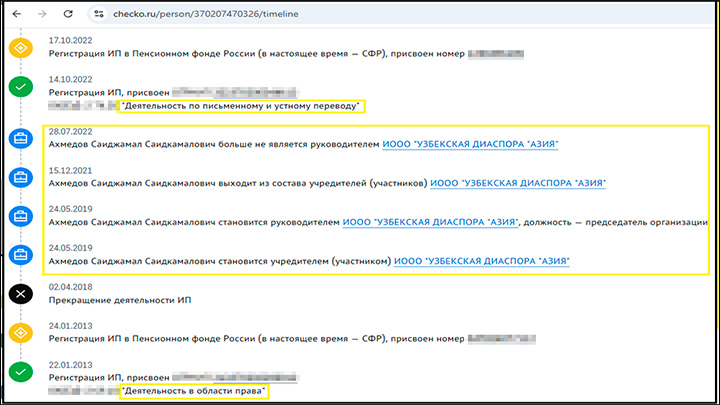Screen dimensions: 720x405
Task: Open organization link in 15.12.2021 entry
Action: tap(520, 184)
